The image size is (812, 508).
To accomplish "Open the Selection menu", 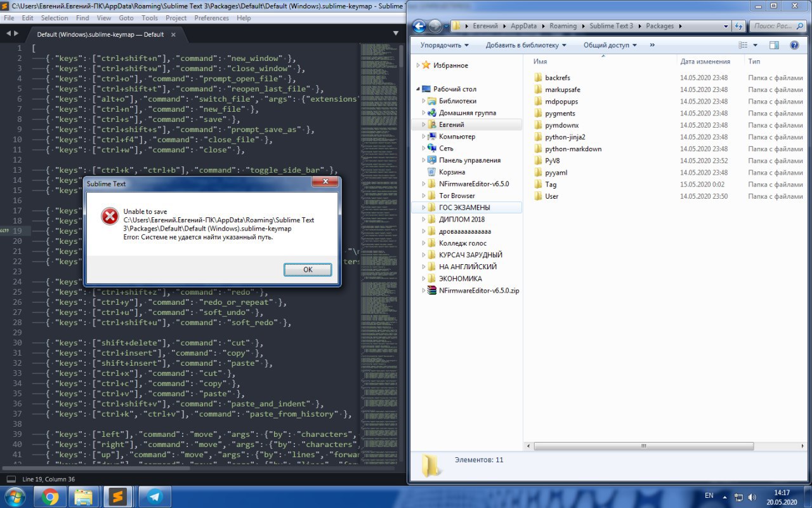I will pyautogui.click(x=55, y=18).
